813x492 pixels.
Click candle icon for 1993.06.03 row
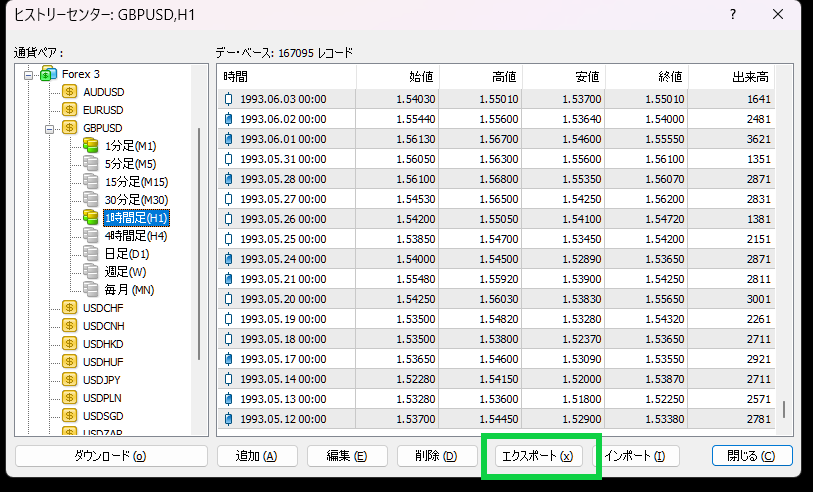229,99
